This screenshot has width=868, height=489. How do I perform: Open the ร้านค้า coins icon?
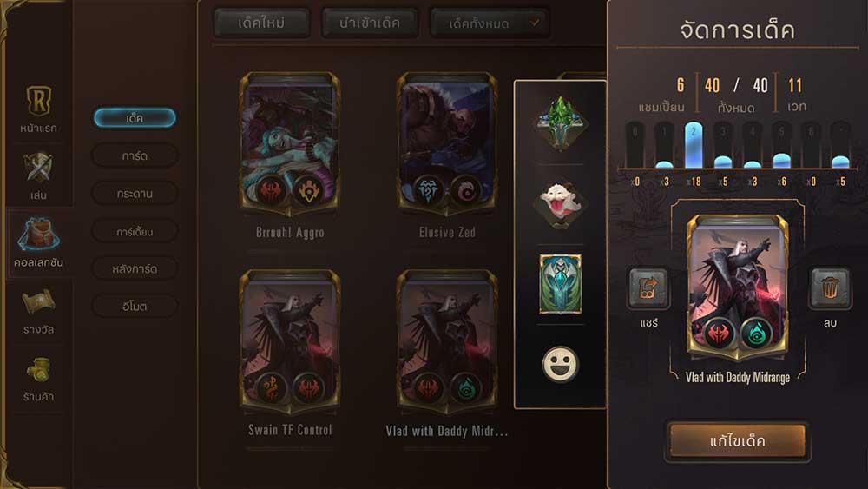point(38,370)
